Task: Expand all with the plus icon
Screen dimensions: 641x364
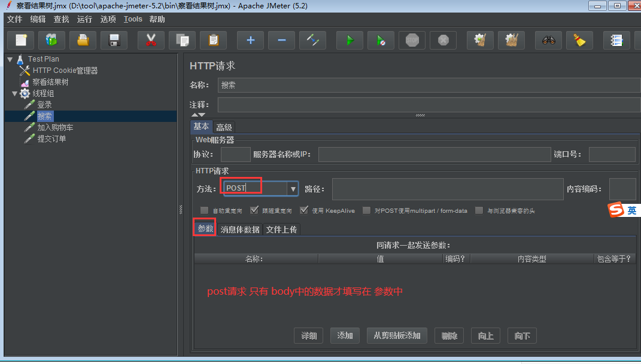Action: point(250,40)
